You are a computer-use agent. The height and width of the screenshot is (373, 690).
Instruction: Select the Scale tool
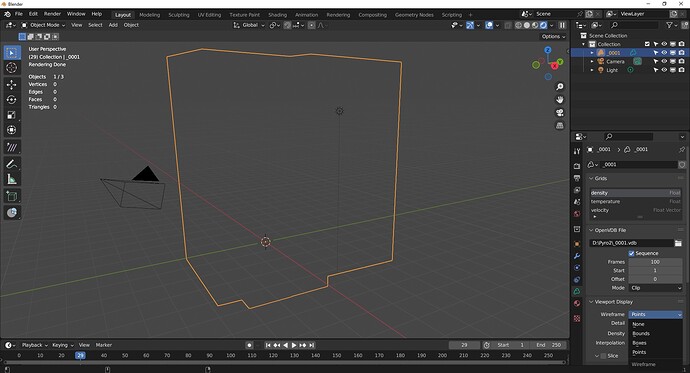click(x=12, y=115)
